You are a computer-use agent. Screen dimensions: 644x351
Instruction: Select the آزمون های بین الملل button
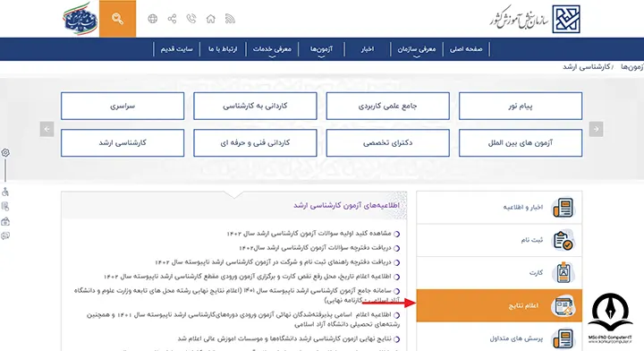(521, 143)
